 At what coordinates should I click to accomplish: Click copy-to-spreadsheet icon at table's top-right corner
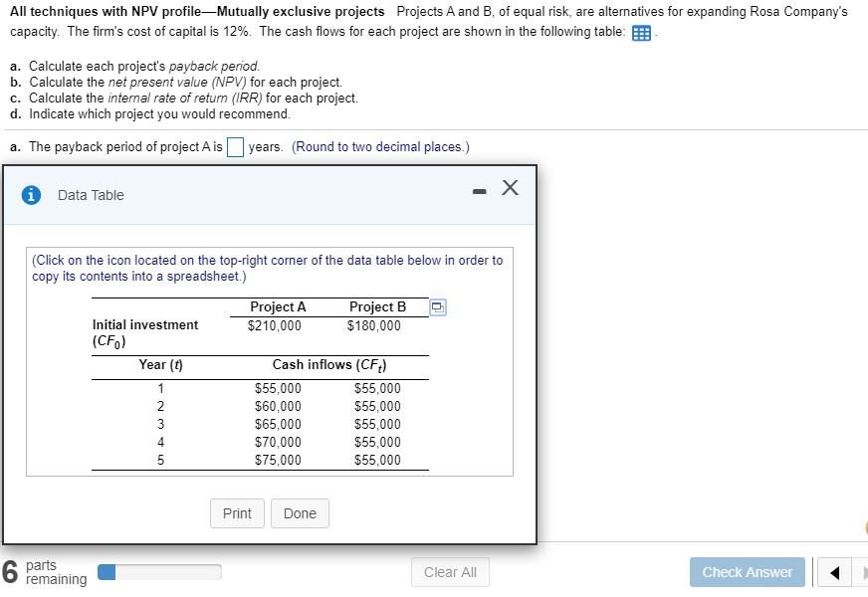437,307
